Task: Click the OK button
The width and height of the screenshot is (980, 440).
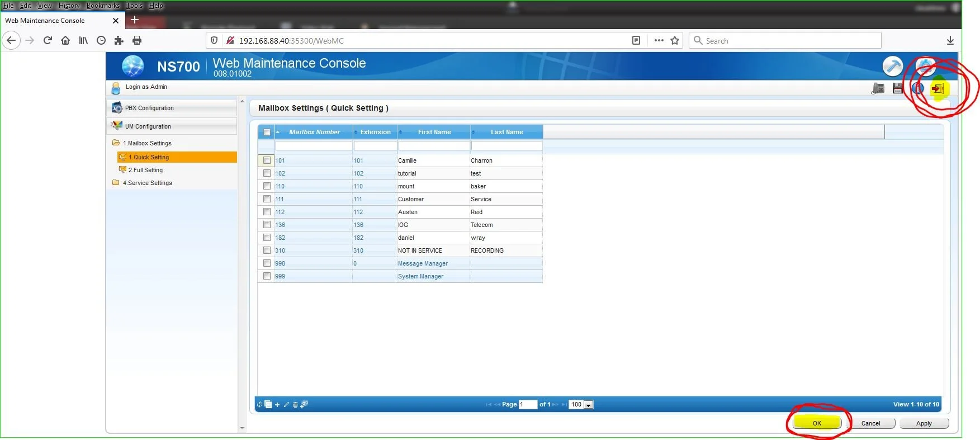Action: click(817, 423)
